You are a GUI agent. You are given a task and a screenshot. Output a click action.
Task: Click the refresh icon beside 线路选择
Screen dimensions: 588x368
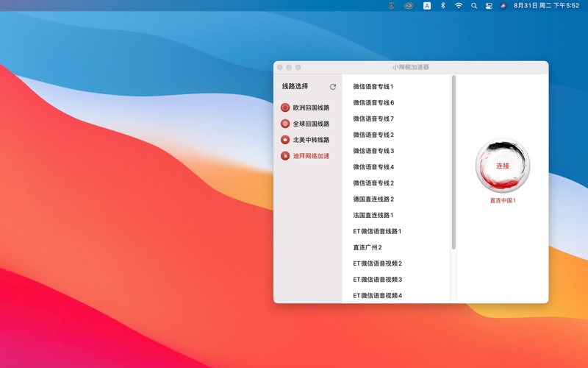[x=333, y=87]
